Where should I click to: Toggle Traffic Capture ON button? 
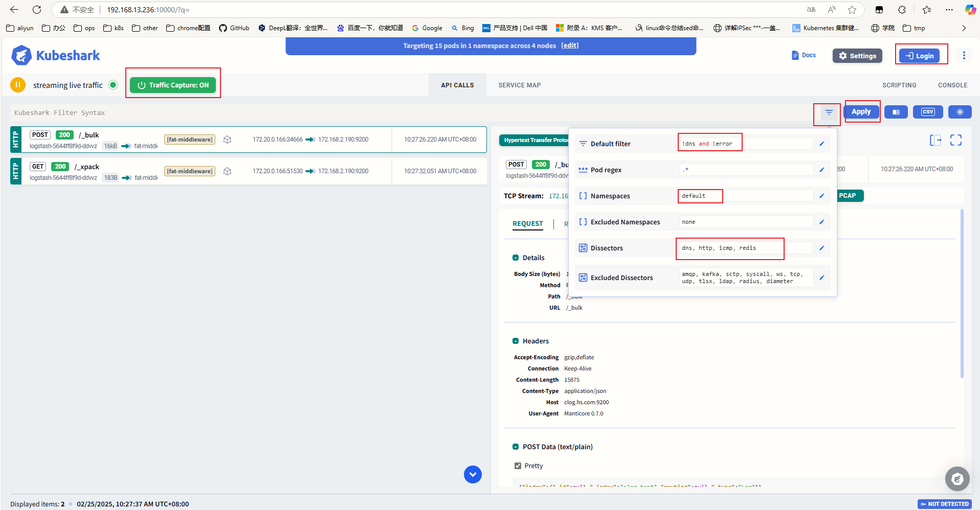[173, 85]
